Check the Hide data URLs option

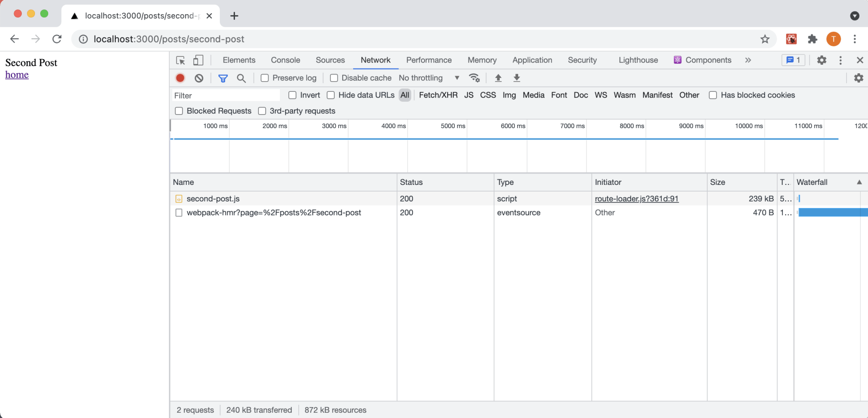331,95
